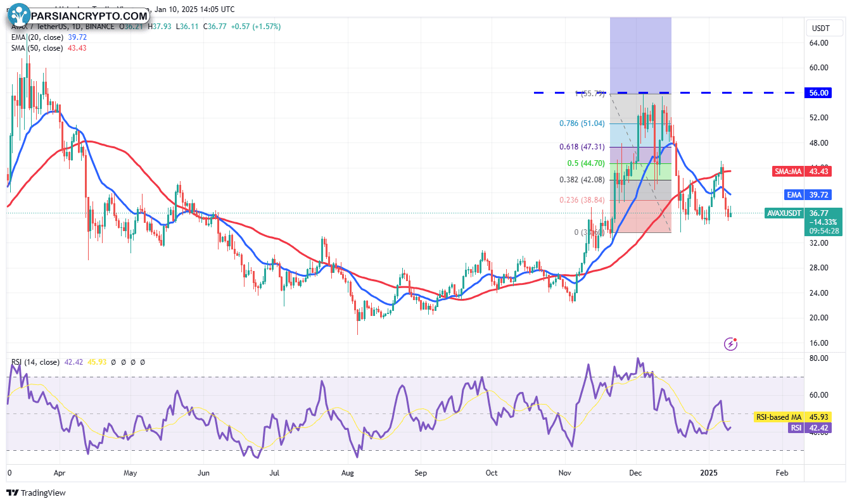Click the 0.5 (44.70) Fibonacci label
Viewport: 852px width, 504px height.
point(587,163)
